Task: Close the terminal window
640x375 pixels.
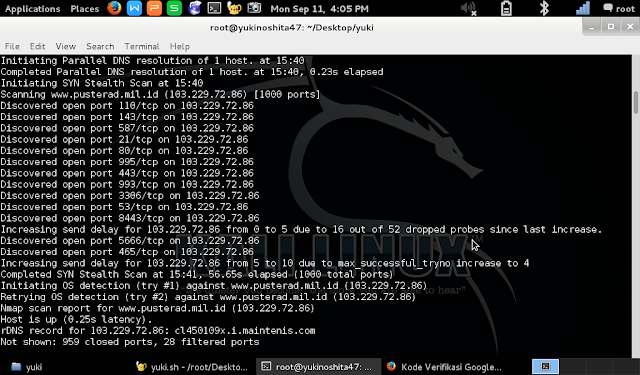Action: point(630,27)
